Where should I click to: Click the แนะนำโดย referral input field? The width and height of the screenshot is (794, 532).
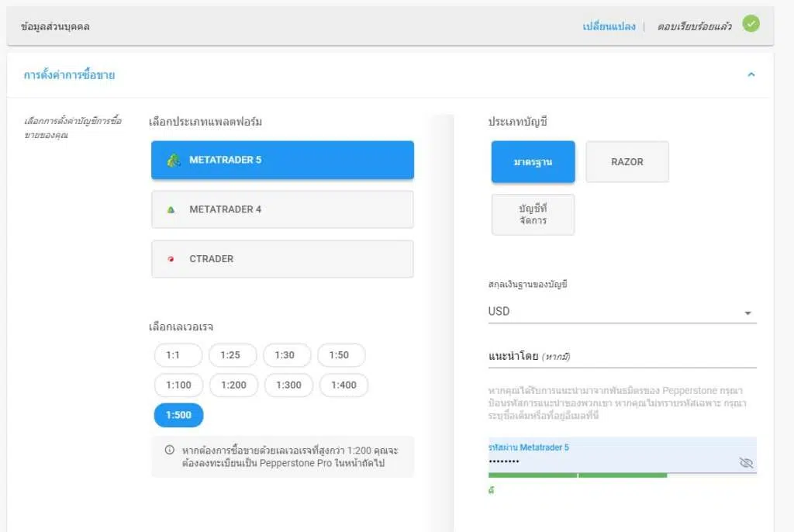pyautogui.click(x=623, y=357)
